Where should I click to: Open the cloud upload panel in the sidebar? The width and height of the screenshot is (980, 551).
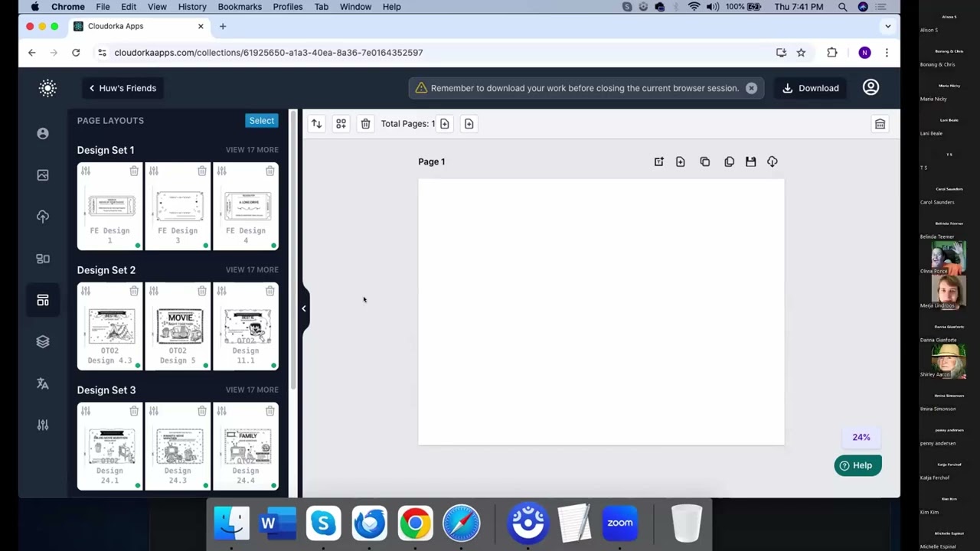pos(43,217)
